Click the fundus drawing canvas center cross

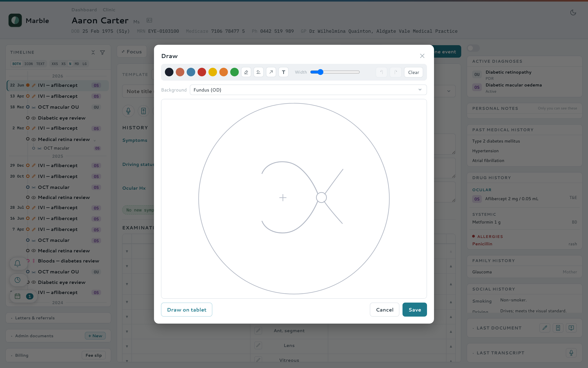283,198
